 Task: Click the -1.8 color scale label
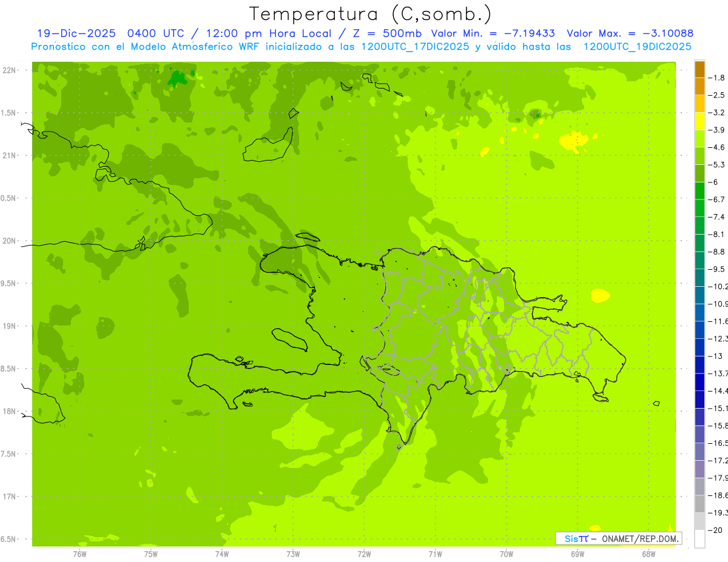[x=717, y=78]
